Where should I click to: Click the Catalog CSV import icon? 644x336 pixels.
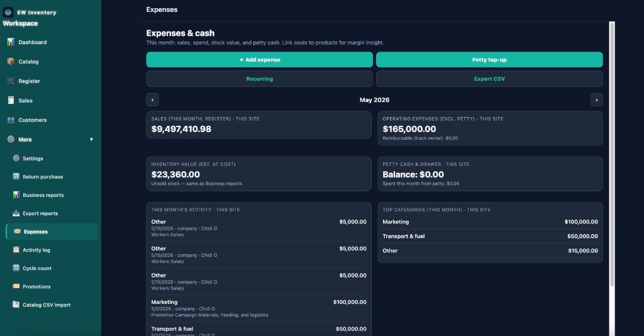pyautogui.click(x=16, y=305)
